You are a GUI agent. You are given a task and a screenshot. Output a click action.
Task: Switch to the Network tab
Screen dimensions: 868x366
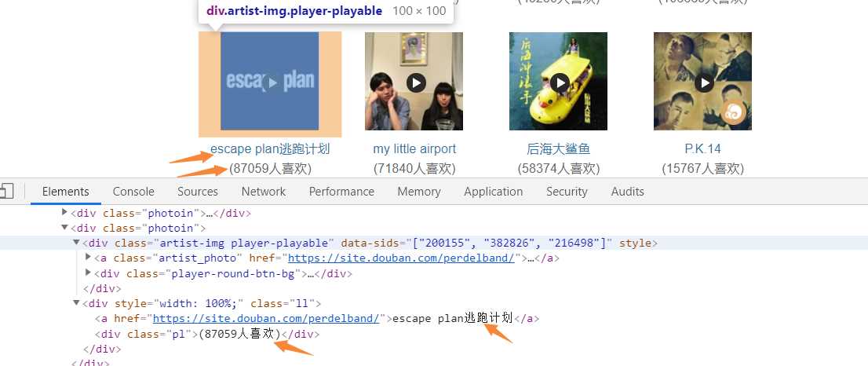264,192
